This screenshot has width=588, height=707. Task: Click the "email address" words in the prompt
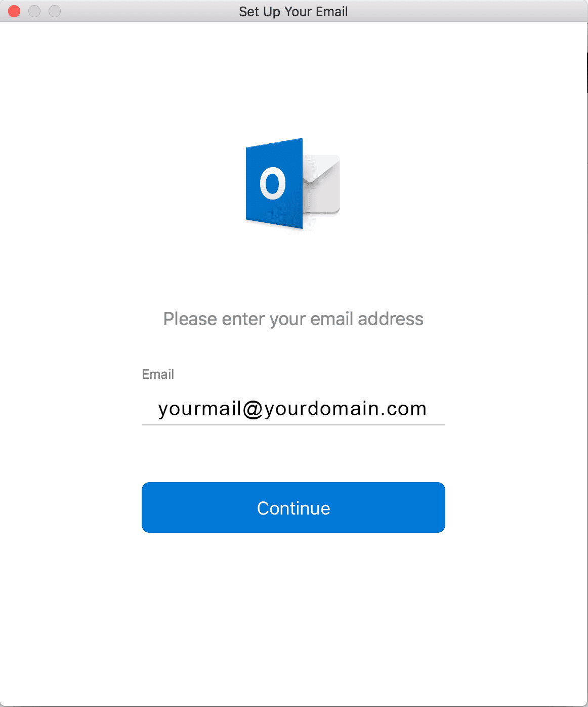(367, 319)
